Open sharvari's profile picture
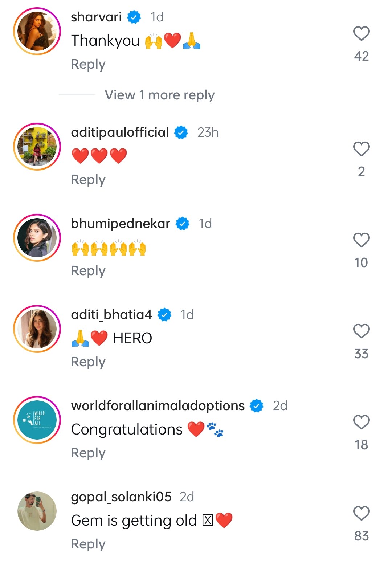Image resolution: width=392 pixels, height=563 pixels. point(37,31)
